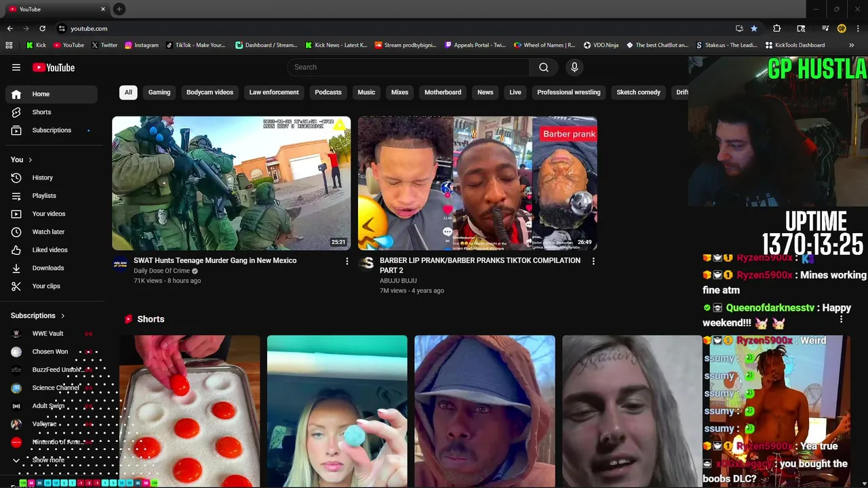The width and height of the screenshot is (868, 488).
Task: Open SWAT Hunts Teenage Murder Gang video title
Action: (215, 260)
